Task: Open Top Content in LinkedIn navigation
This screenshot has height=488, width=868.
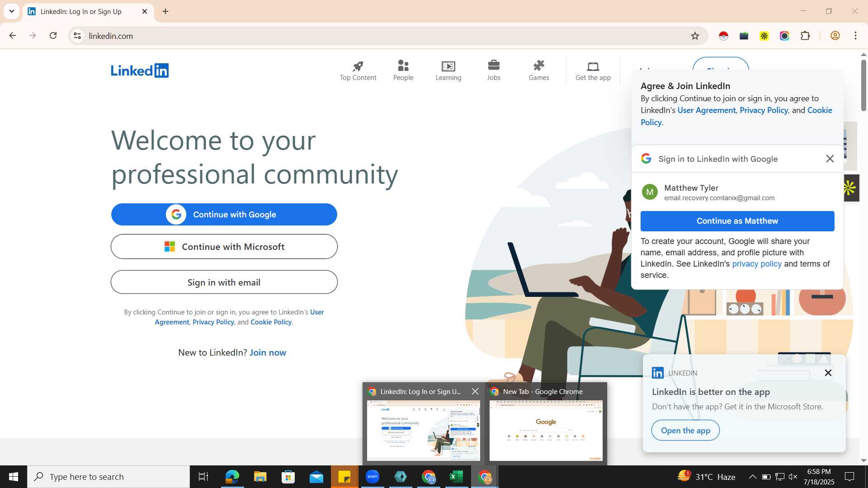Action: pos(358,71)
